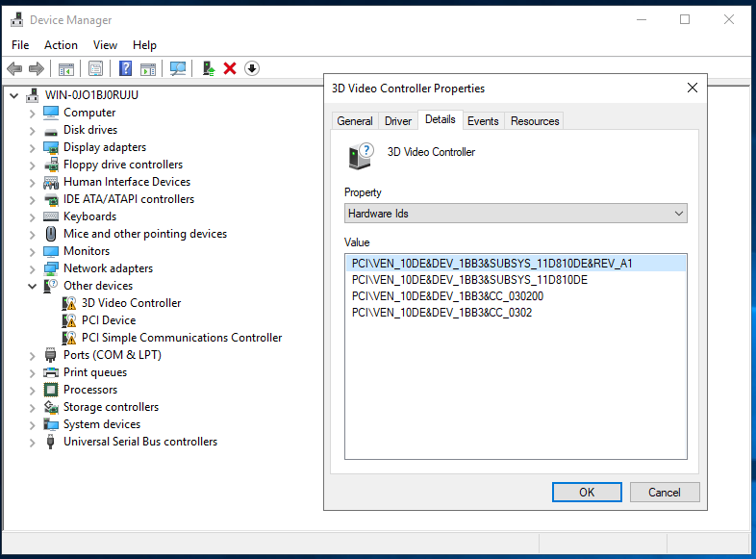Switch to the Resources tab
Screen dimensions: 756x559
pos(535,120)
